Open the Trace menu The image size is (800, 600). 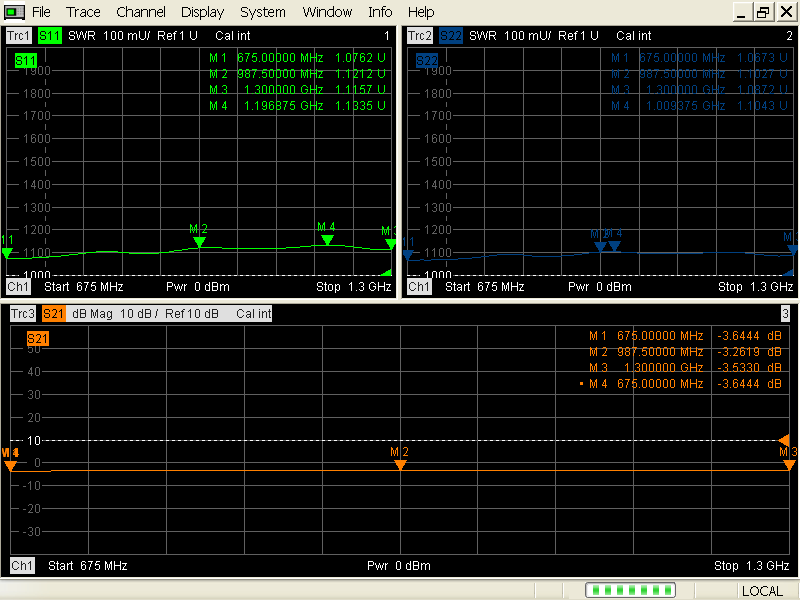(x=83, y=12)
